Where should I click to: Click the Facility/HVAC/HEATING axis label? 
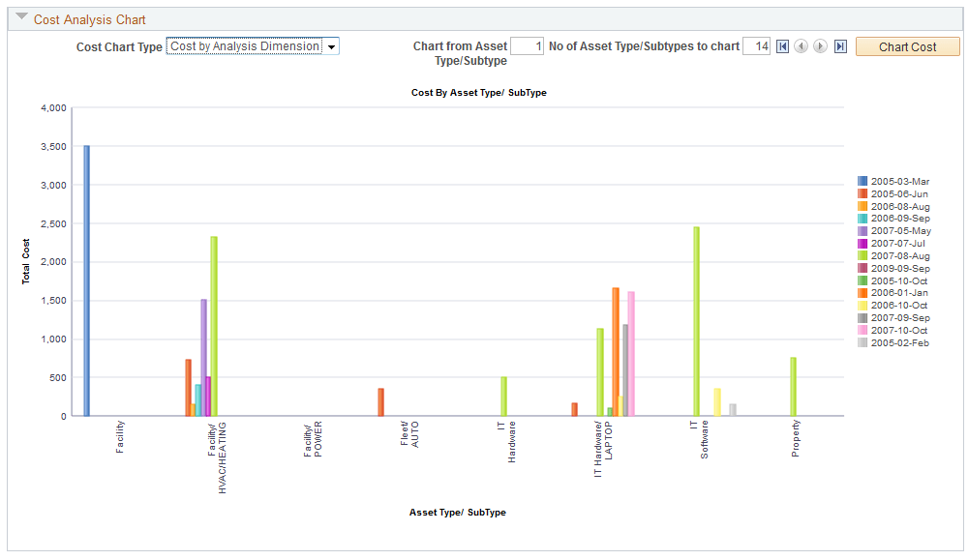click(x=219, y=459)
